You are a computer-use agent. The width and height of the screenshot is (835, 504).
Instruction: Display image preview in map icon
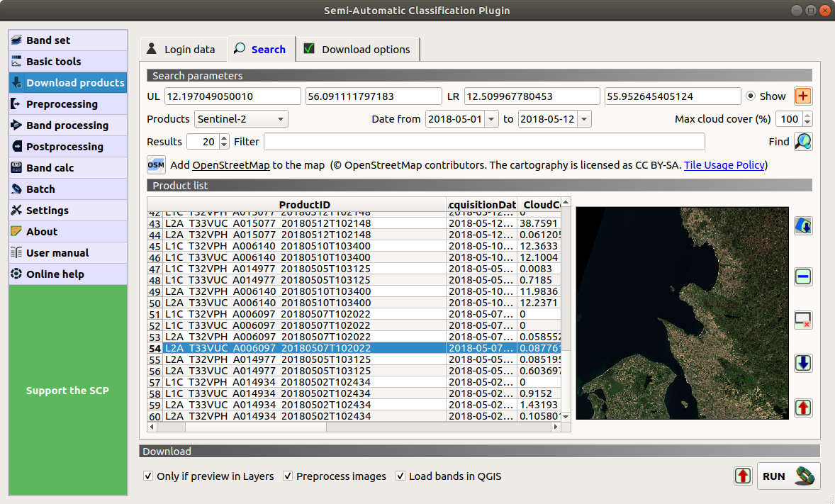coord(803,226)
